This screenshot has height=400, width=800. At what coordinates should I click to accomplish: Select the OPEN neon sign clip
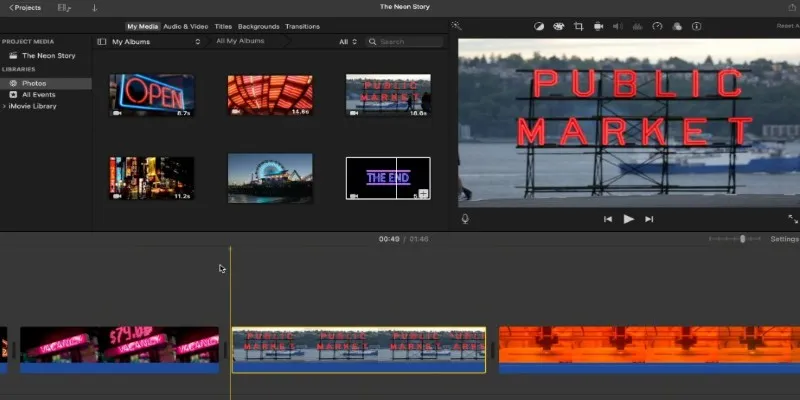tap(152, 95)
